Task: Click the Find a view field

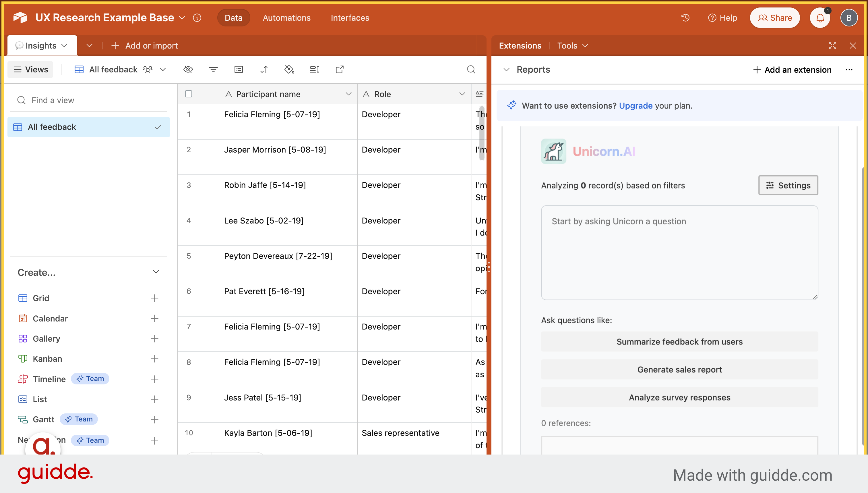Action: [89, 100]
